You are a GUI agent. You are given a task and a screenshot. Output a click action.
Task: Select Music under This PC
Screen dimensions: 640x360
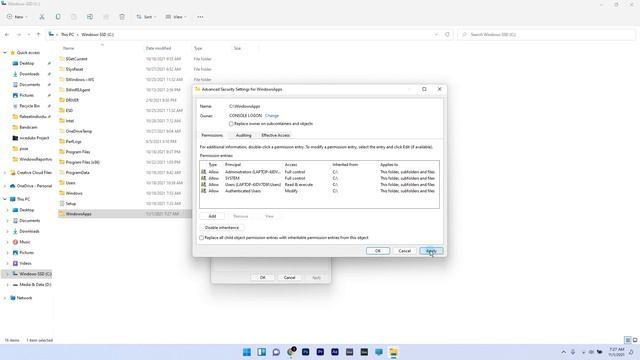point(24,242)
